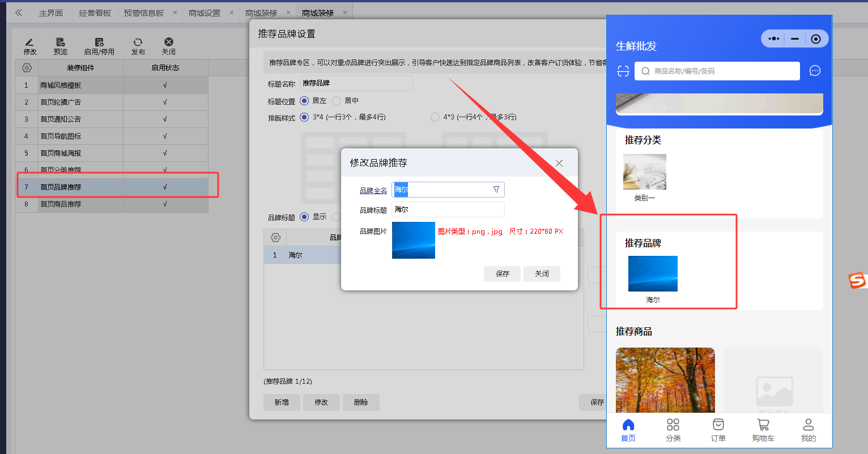Open 我的 profile icon in bottom nav
The width and height of the screenshot is (868, 454).
[808, 425]
